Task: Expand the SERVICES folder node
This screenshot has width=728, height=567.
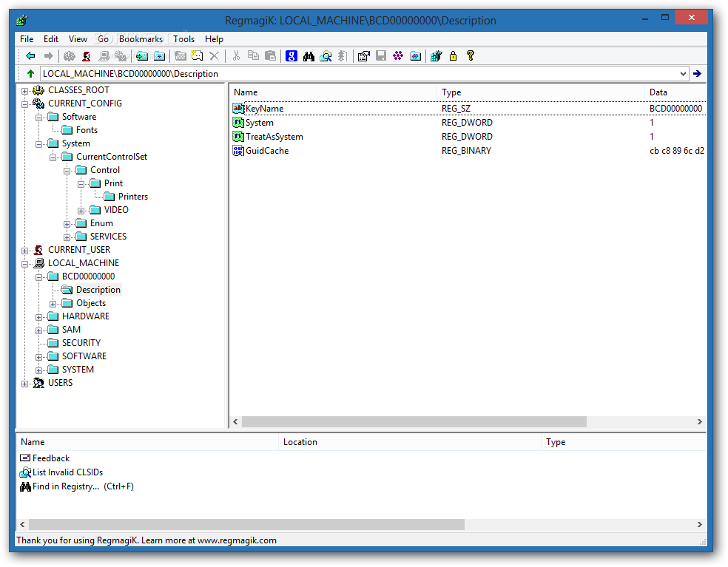Action: click(67, 237)
